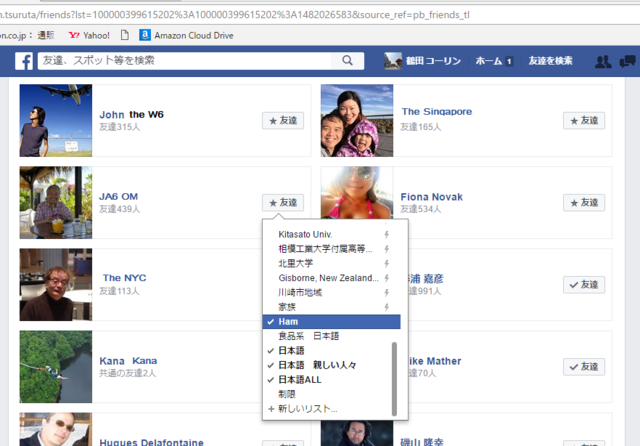Select Gisborne, New Zealand list entry
Viewport: 640px width, 446px height.
click(x=329, y=278)
